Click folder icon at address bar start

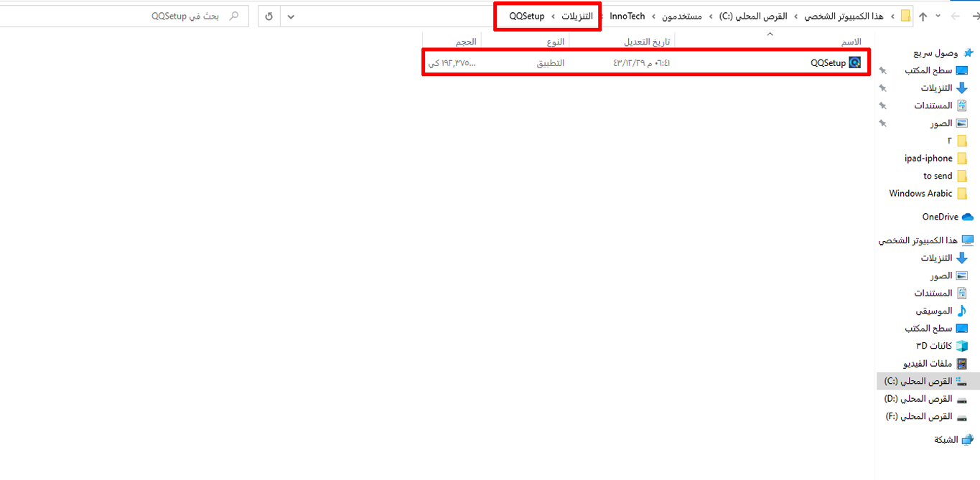pos(905,16)
